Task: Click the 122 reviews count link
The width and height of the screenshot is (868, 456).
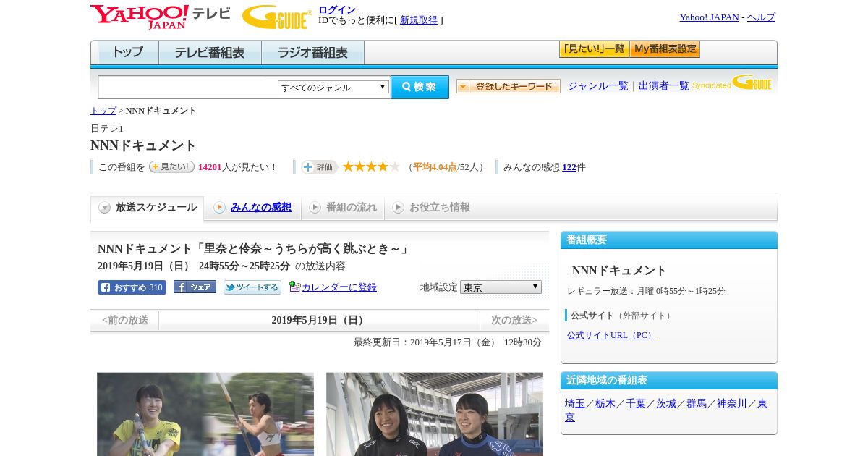Action: point(569,167)
